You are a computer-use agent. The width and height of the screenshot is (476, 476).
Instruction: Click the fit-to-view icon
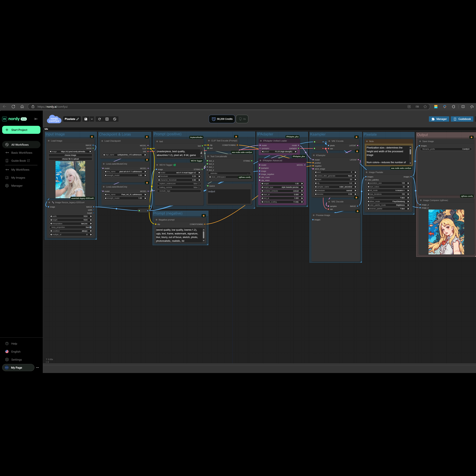(107, 119)
